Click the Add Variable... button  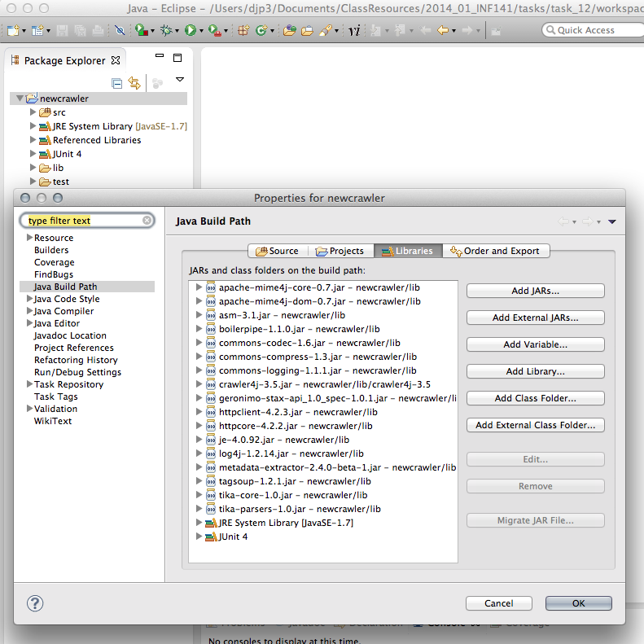pyautogui.click(x=535, y=344)
